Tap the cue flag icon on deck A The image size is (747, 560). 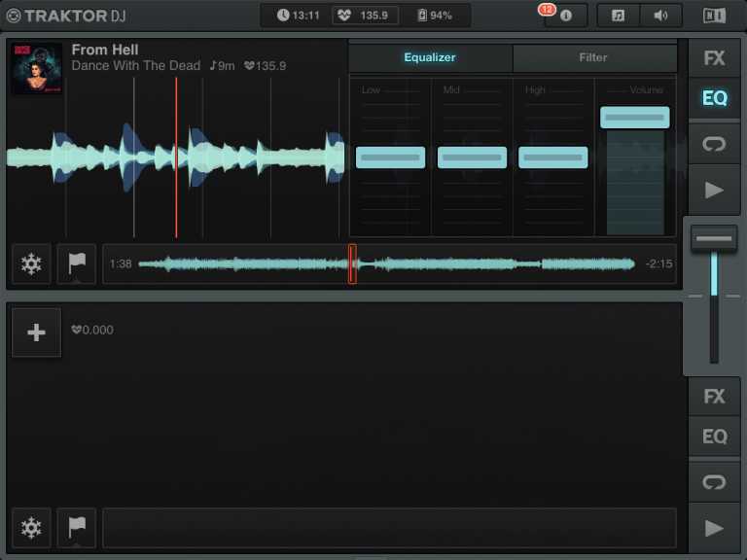coord(77,263)
